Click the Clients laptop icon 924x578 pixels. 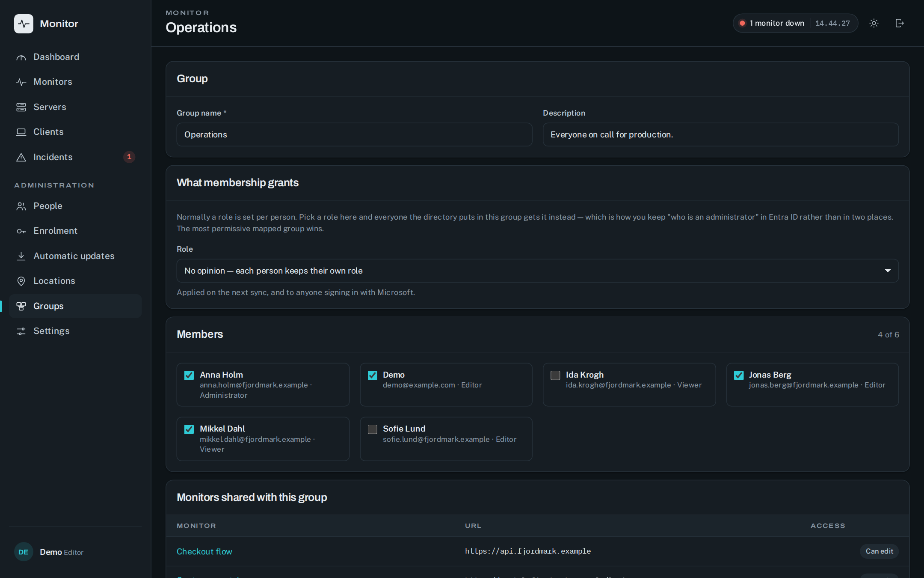point(21,132)
